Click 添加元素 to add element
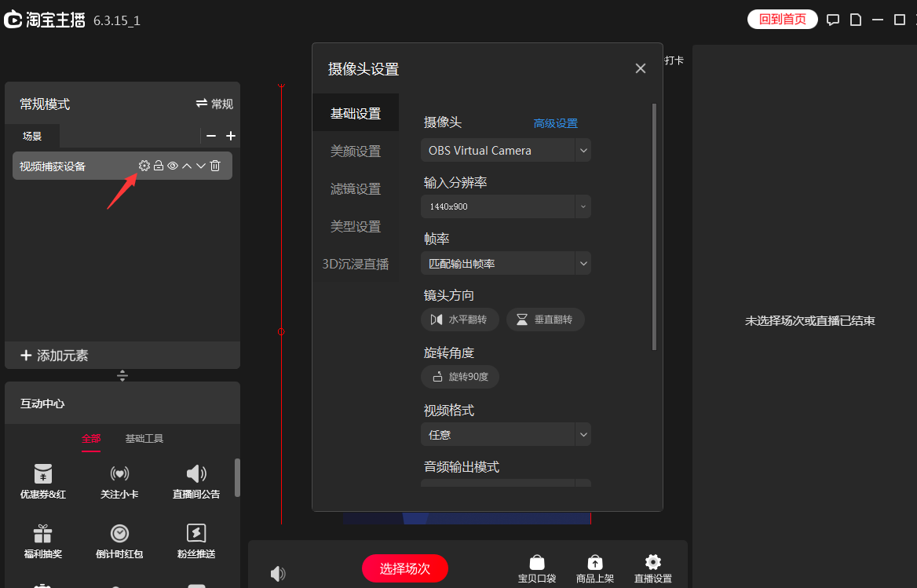The height and width of the screenshot is (588, 917). point(55,356)
